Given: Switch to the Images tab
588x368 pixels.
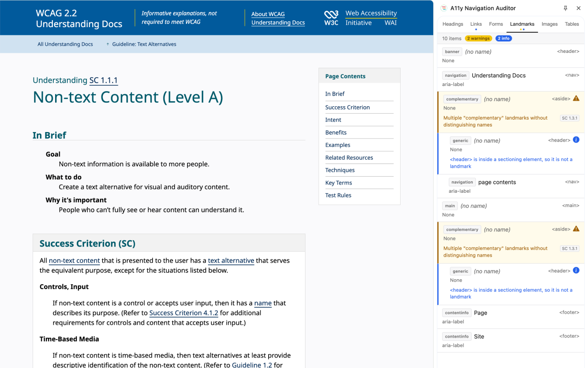Looking at the screenshot, I should click(x=549, y=24).
